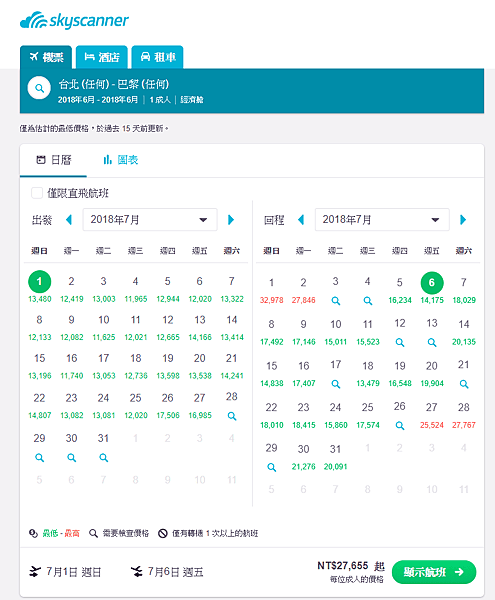Viewport: 495px width, 600px height.
Task: Click the 需要檢查價格 magnifier legend icon
Action: click(93, 533)
